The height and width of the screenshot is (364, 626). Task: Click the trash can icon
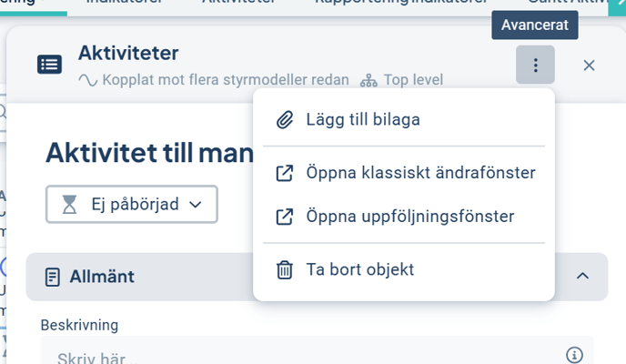[285, 269]
